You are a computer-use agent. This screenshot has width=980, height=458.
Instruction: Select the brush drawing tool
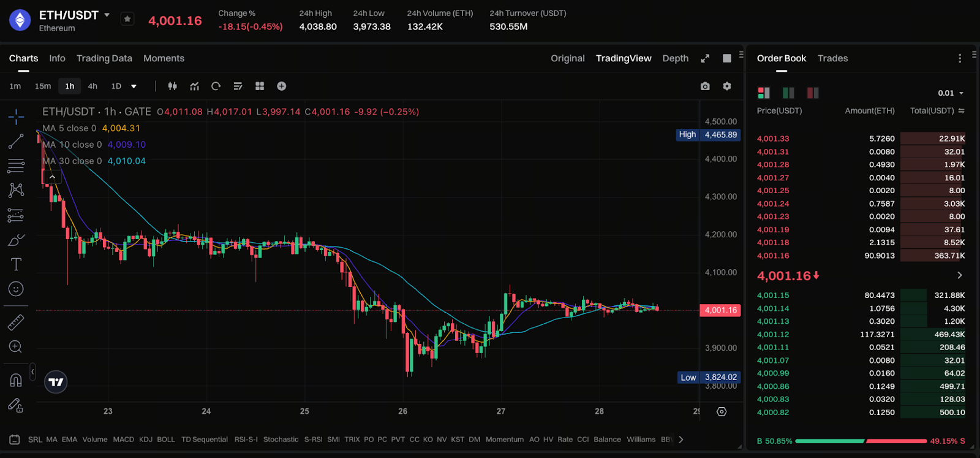(x=16, y=240)
